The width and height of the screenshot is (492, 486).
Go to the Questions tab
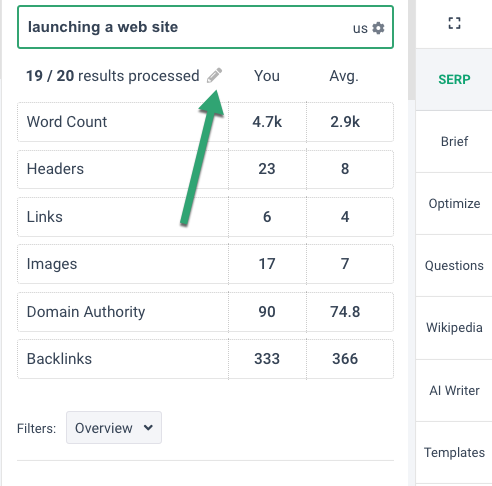454,265
